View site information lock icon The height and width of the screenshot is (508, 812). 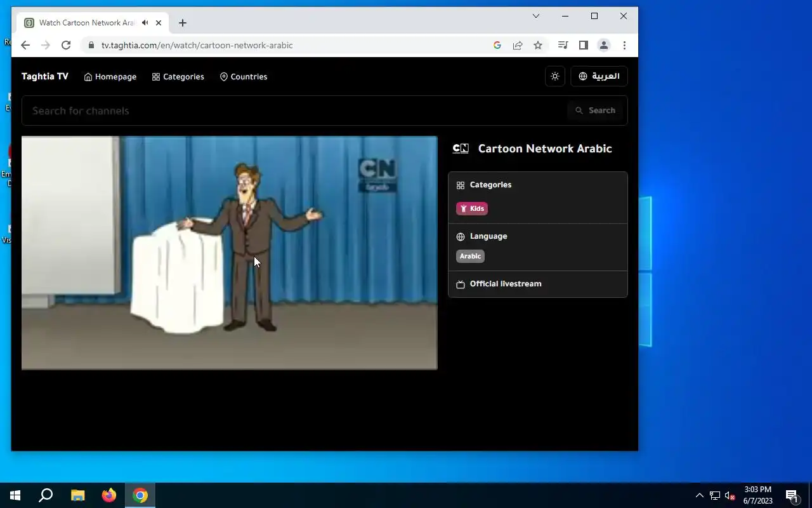[91, 45]
